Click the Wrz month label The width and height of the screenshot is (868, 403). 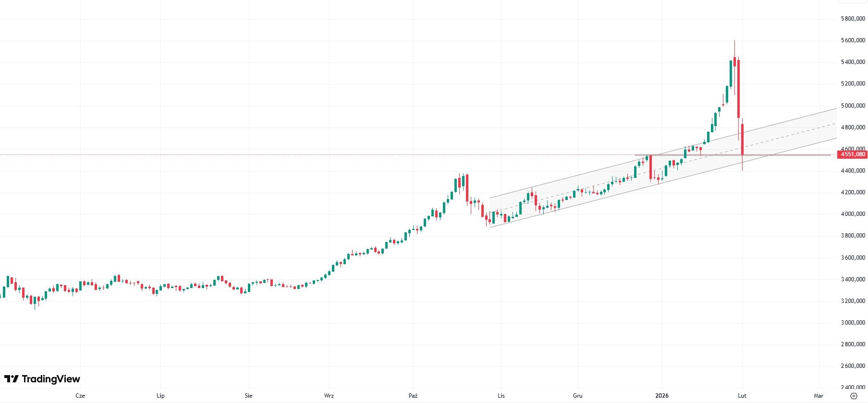pyautogui.click(x=329, y=396)
